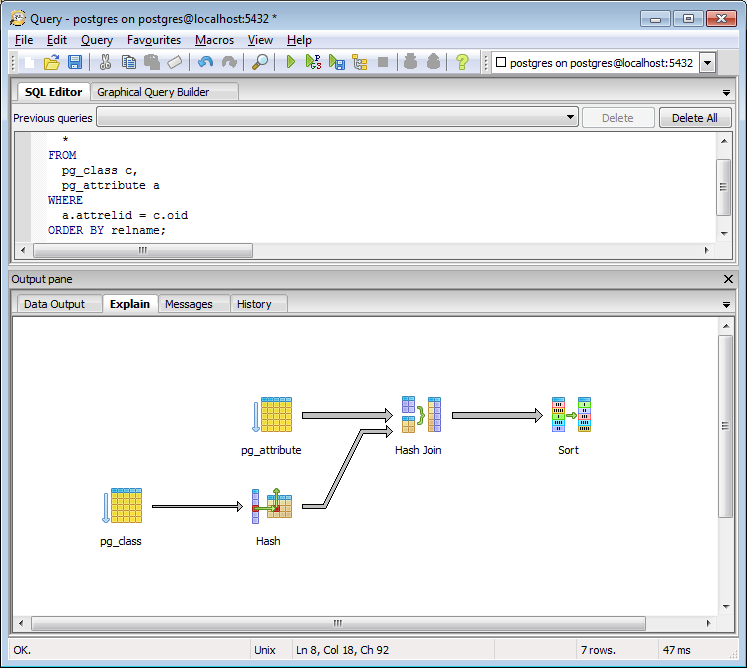Switch to the Graphical Query Builder tab
Viewport: 747px width, 668px height.
click(x=153, y=92)
